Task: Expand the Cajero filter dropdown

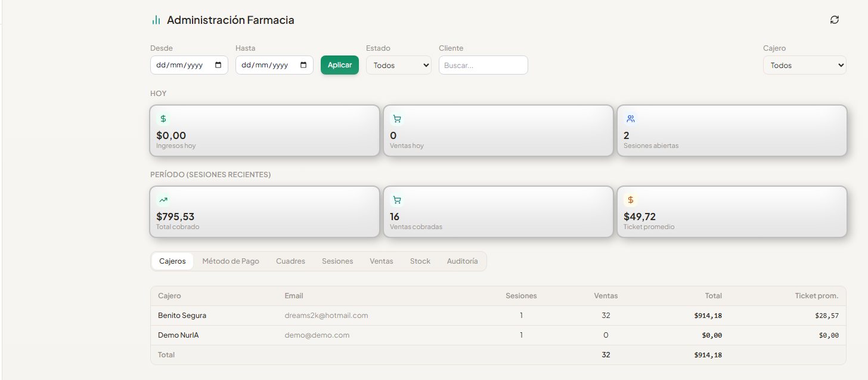Action: [x=805, y=65]
